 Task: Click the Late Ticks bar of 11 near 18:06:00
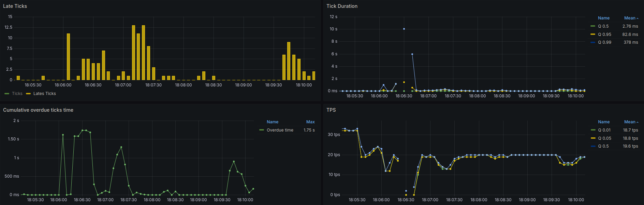pyautogui.click(x=68, y=57)
